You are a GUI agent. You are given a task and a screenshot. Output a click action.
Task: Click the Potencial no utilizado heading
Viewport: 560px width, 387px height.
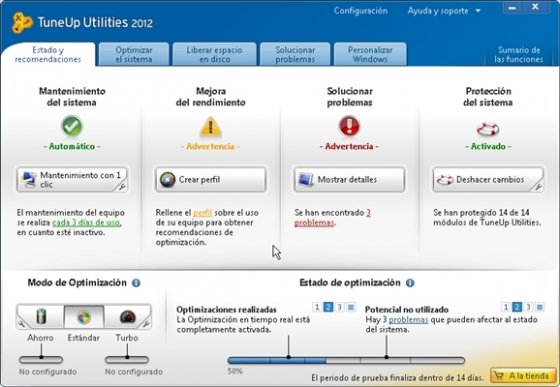[x=406, y=309]
